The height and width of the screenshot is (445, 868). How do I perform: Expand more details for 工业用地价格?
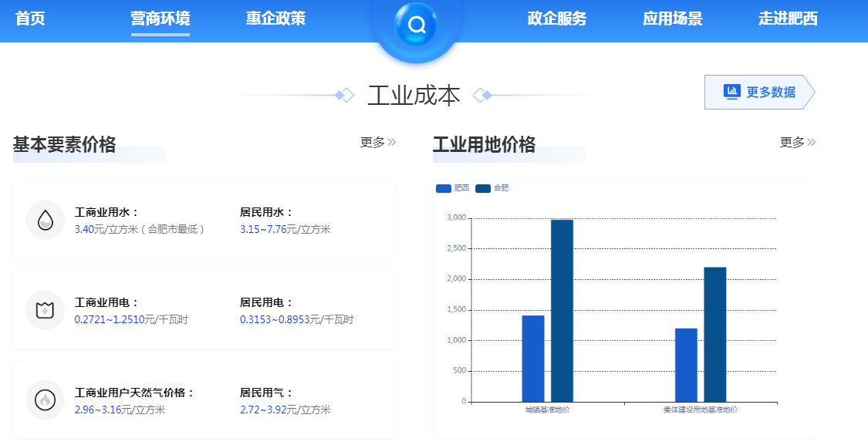(x=795, y=142)
